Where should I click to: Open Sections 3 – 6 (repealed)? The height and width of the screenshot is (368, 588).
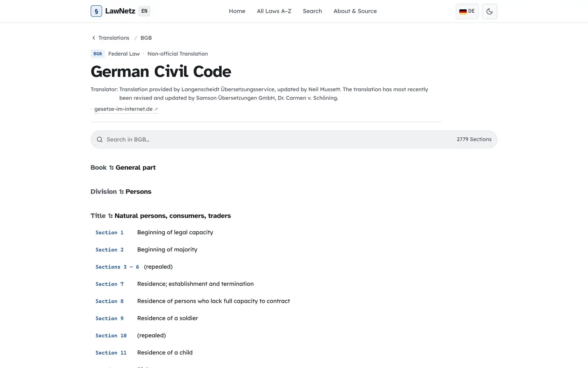point(294,267)
